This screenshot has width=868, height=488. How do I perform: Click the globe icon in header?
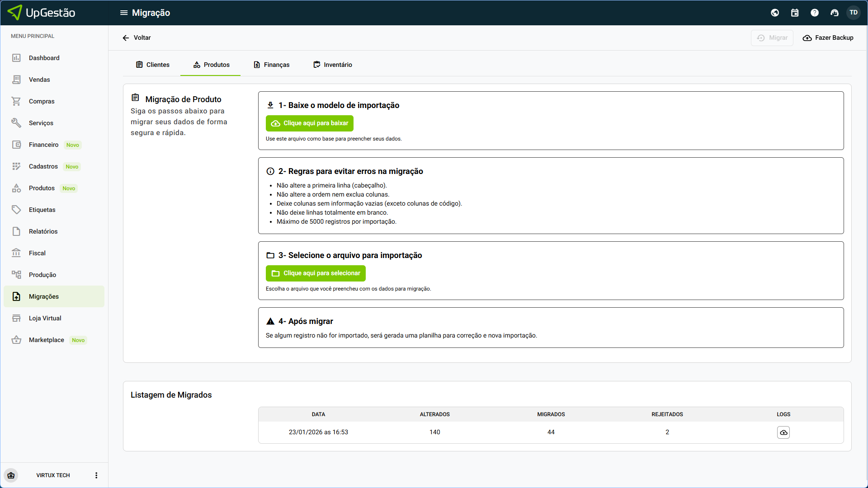pos(775,13)
